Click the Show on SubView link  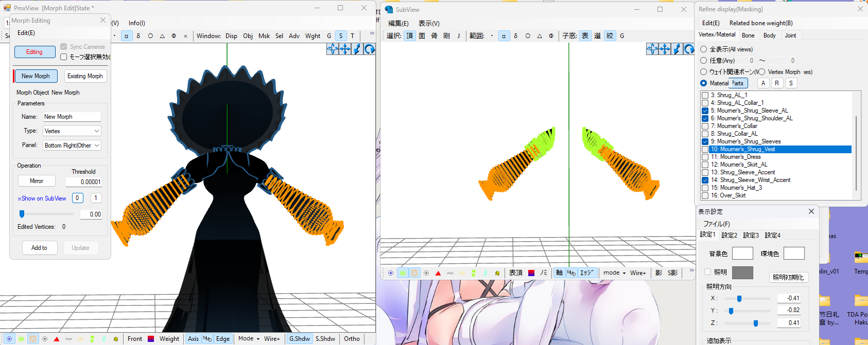pos(42,198)
